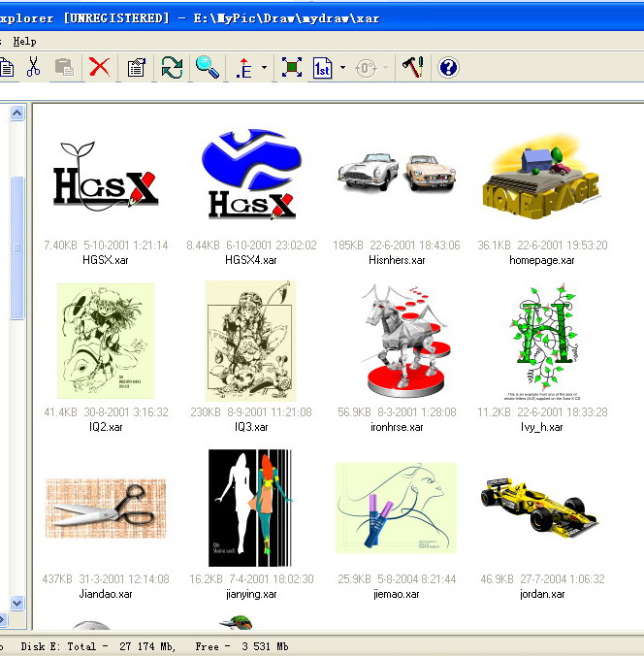The width and height of the screenshot is (644, 656).
Task: Click file name jiemao.xar
Action: (397, 594)
